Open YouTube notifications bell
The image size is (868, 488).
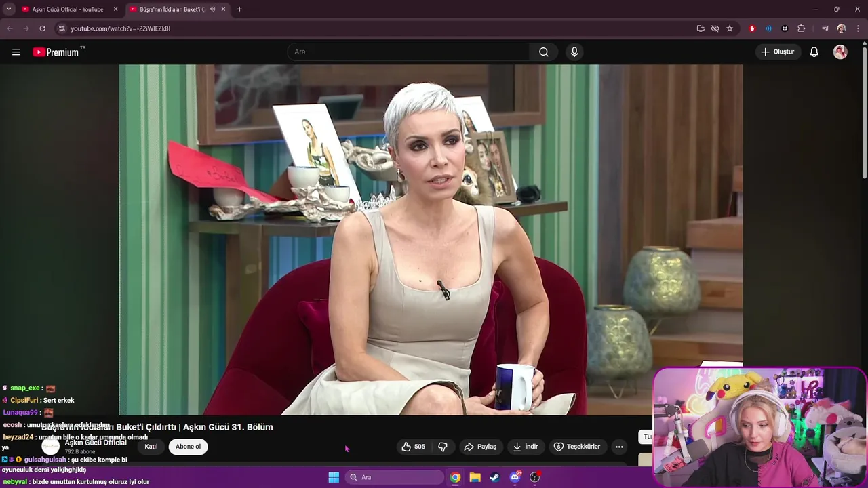(x=814, y=52)
